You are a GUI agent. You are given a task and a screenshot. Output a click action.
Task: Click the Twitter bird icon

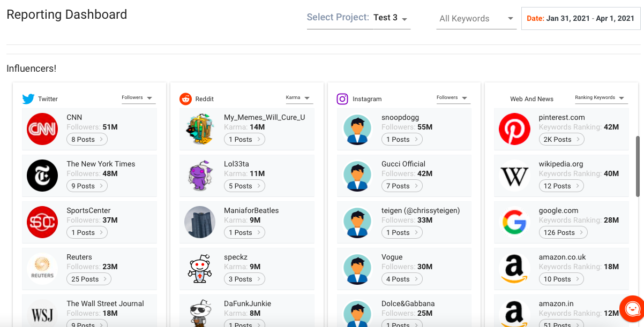tap(28, 99)
